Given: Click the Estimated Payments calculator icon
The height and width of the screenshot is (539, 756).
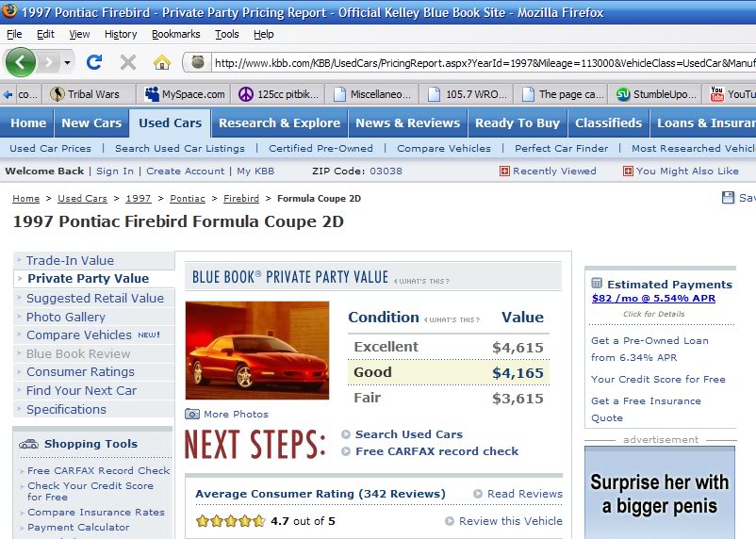Looking at the screenshot, I should [x=597, y=283].
